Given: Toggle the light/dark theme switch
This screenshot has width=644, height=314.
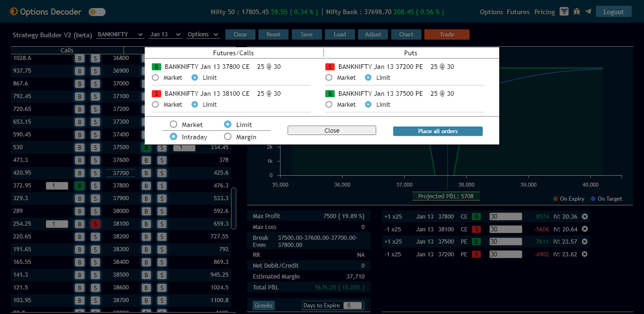Looking at the screenshot, I should 97,12.
